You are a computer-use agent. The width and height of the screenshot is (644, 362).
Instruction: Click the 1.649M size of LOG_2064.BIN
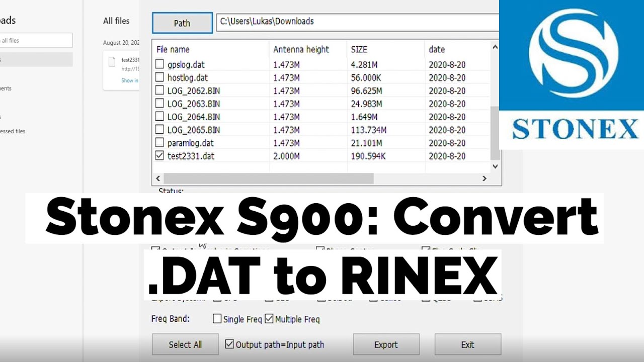point(364,117)
